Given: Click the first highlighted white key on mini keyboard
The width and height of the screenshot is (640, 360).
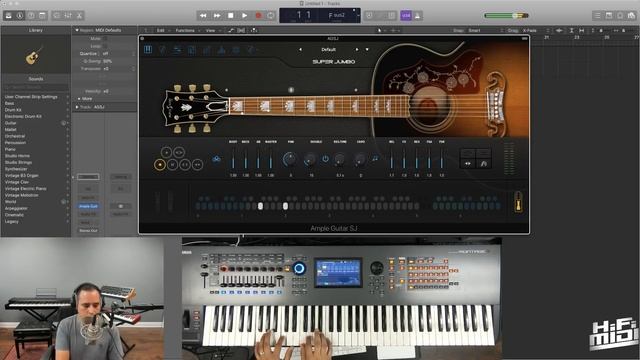Looking at the screenshot, I should tap(260, 206).
